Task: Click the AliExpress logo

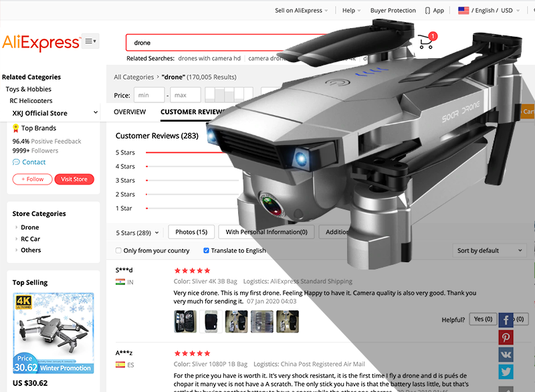Action: [x=41, y=43]
